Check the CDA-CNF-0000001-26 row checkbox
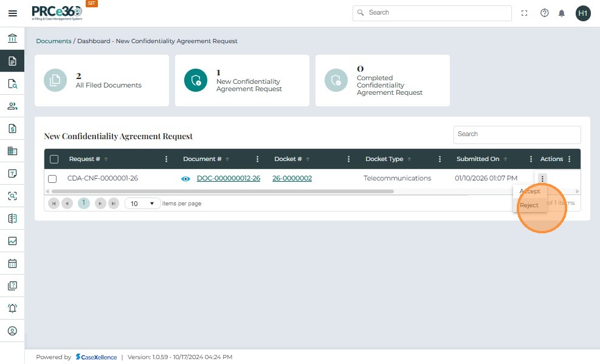600x364 pixels. coord(52,179)
